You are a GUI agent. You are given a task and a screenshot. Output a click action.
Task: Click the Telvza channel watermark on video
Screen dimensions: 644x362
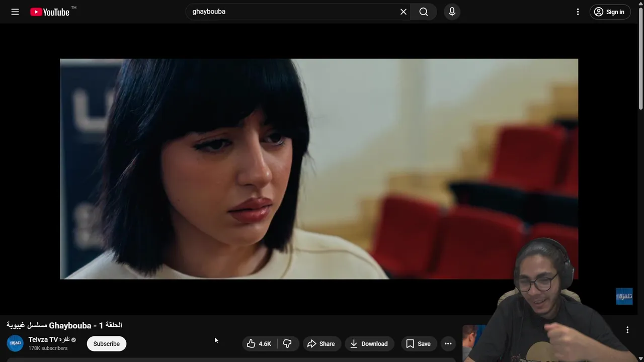point(624,296)
